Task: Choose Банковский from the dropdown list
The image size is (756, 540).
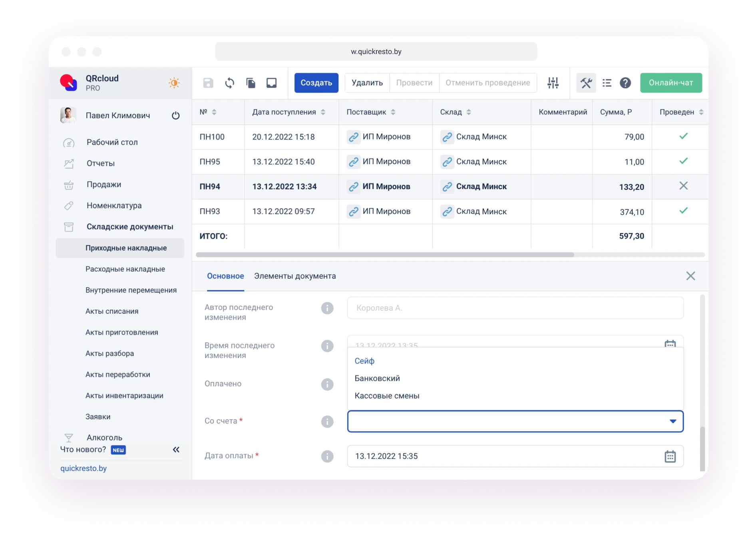Action: pos(377,378)
